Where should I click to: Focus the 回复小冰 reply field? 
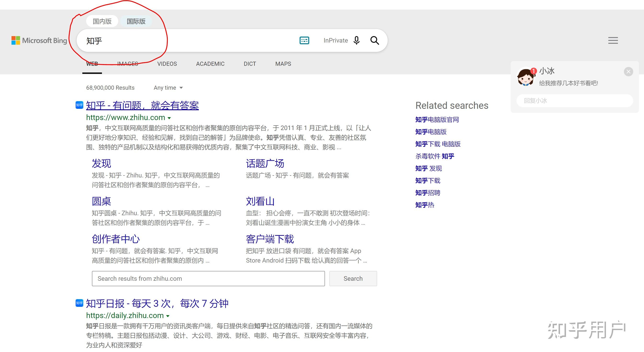point(575,101)
